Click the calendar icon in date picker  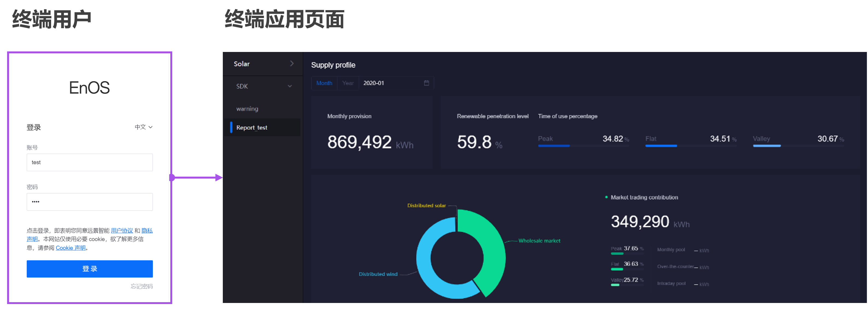point(426,83)
